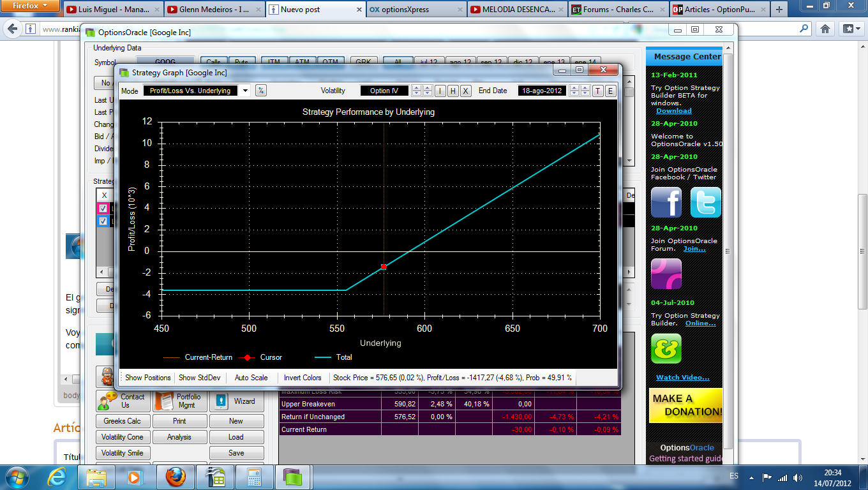Screen dimensions: 868x490
Task: Open Windows Explorer from the taskbar
Action: tap(96, 477)
